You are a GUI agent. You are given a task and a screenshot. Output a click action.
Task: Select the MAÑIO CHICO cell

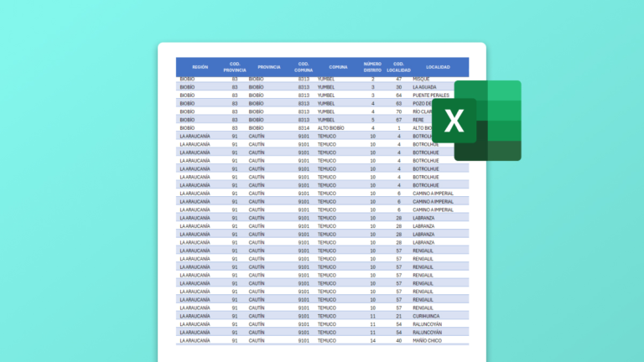tap(428, 340)
